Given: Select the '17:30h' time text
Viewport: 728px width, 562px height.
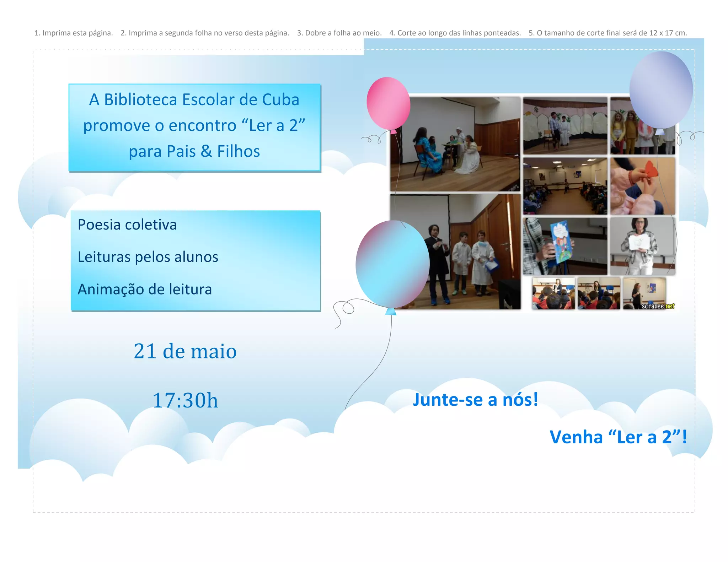Looking at the screenshot, I should pyautogui.click(x=185, y=400).
